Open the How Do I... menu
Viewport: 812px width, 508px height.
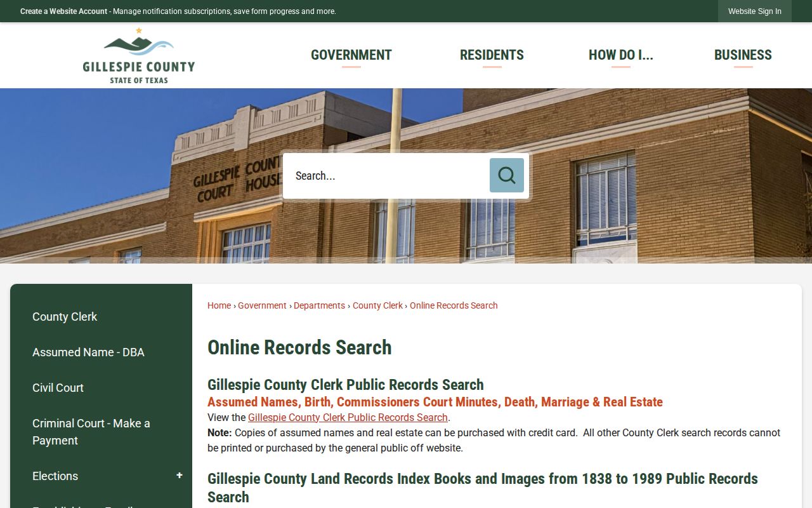(x=621, y=55)
